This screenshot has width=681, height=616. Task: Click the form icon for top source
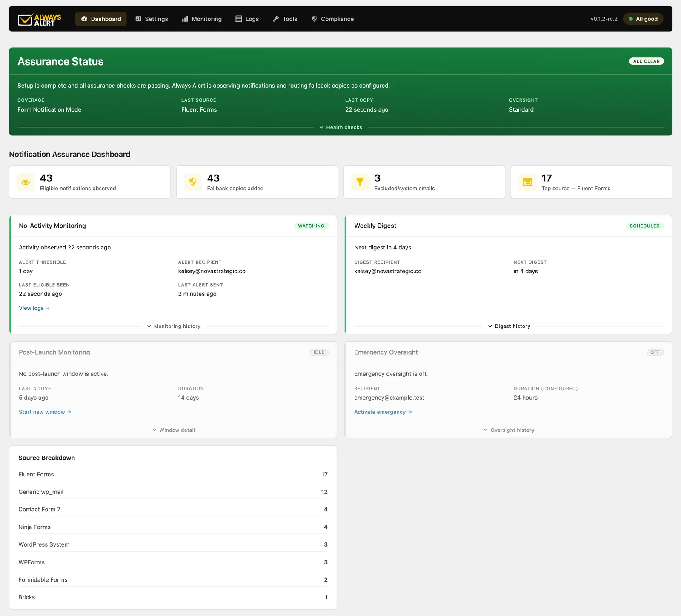click(527, 182)
